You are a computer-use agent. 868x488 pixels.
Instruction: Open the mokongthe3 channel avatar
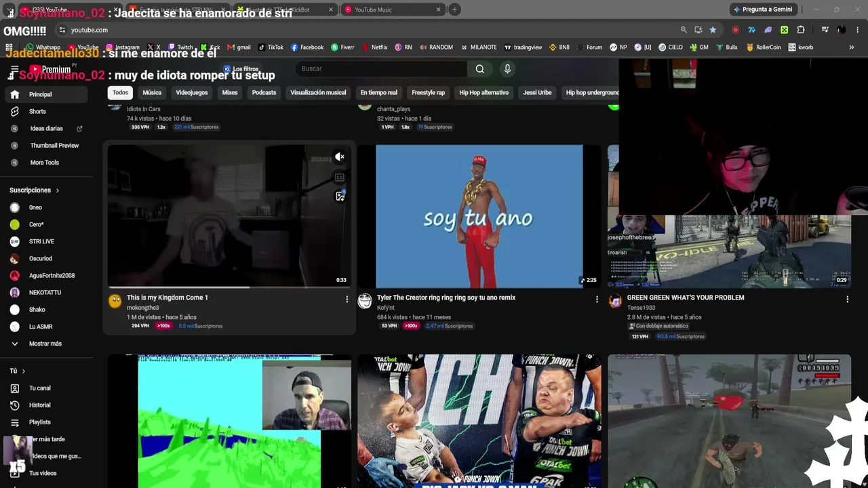coord(115,302)
